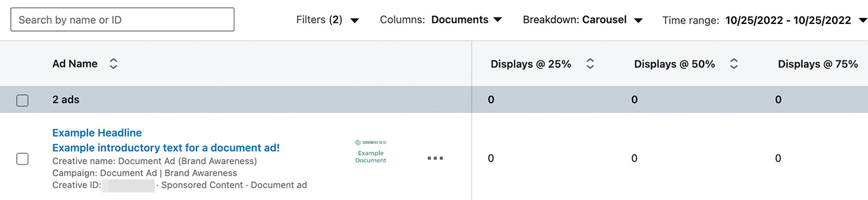The image size is (868, 200).
Task: Click the Displays @ 50% header label
Action: tap(674, 64)
